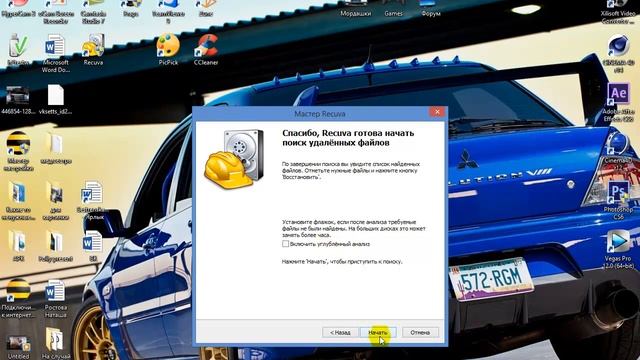Open the Beeline Мастер настройки shortcut

click(x=18, y=152)
